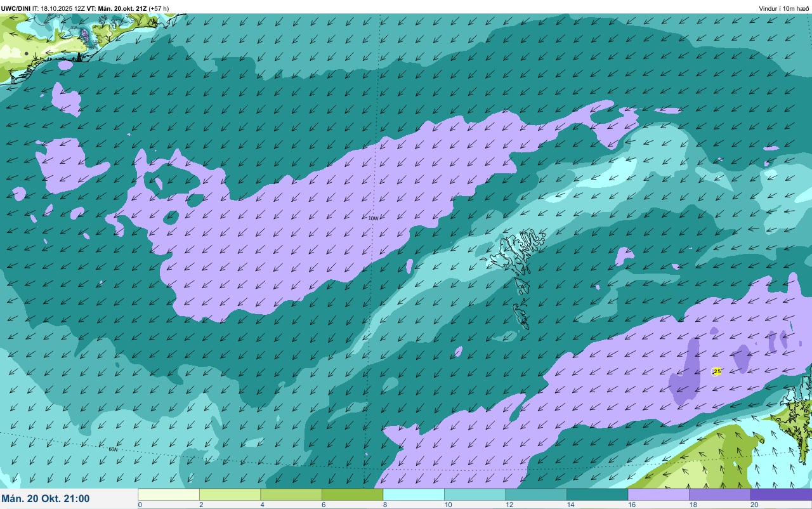Click the light green 2–4 legend swatch
The width and height of the screenshot is (812, 509).
point(230,494)
